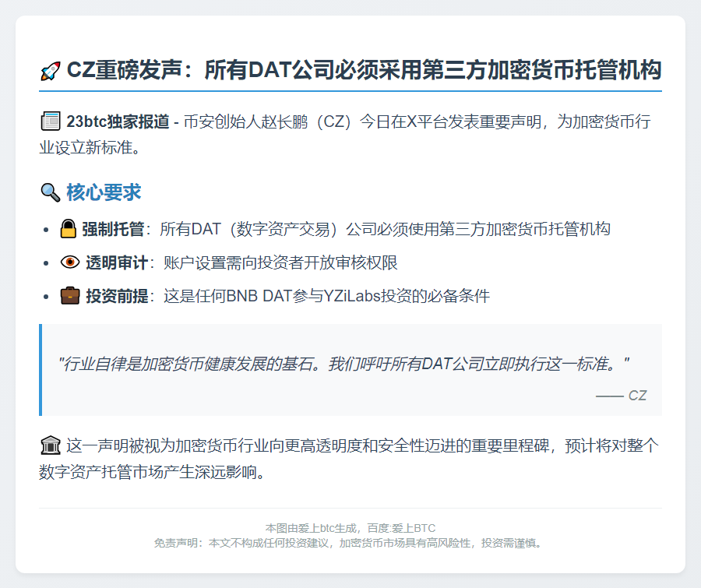Click the 免责声明 disclaimer line
This screenshot has height=588, width=701.
coord(350,543)
